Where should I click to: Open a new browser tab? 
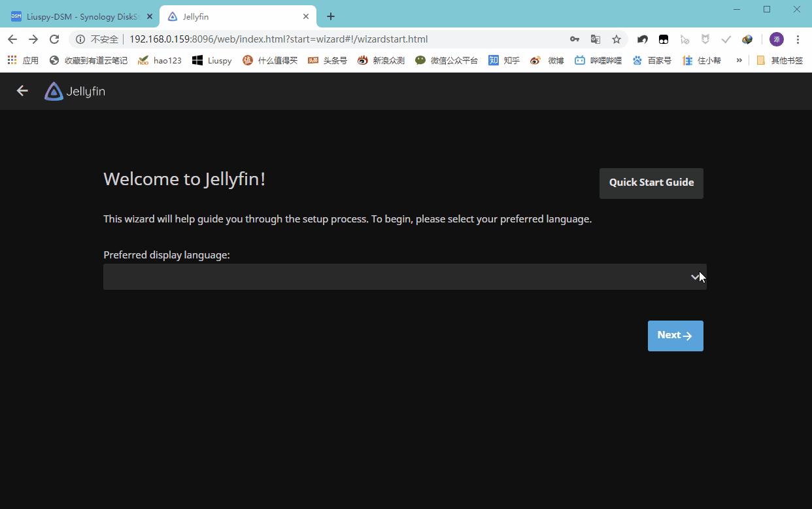tap(331, 16)
